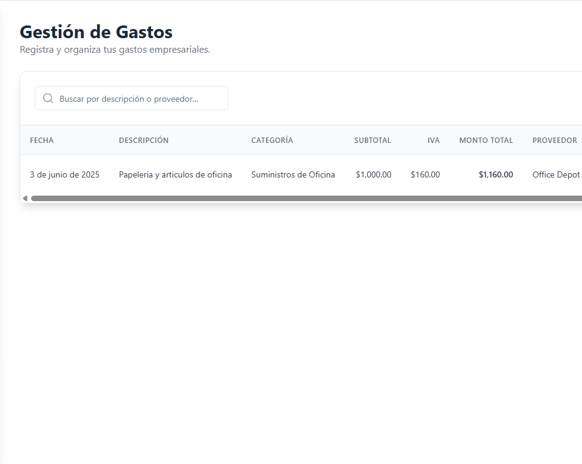Click the DESCRIPCIÓN column header

[x=144, y=140]
